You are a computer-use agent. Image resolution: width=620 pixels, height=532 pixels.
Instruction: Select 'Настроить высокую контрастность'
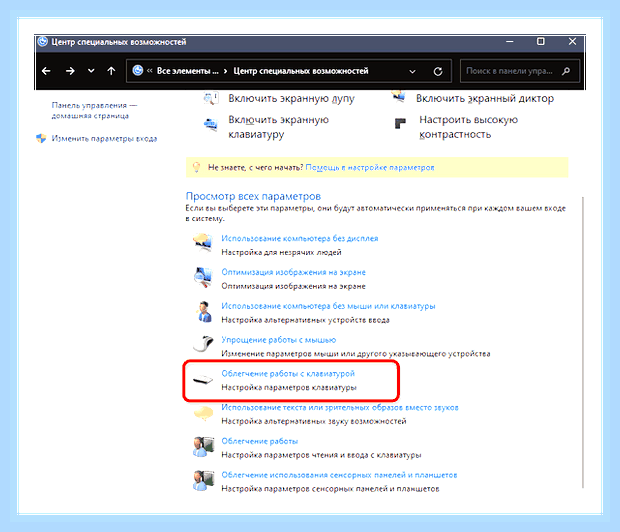pyautogui.click(x=468, y=127)
